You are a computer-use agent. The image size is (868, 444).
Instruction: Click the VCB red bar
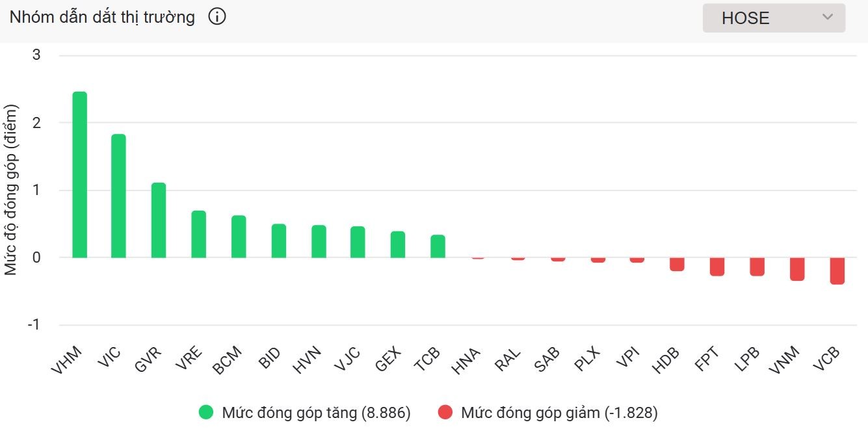point(837,270)
